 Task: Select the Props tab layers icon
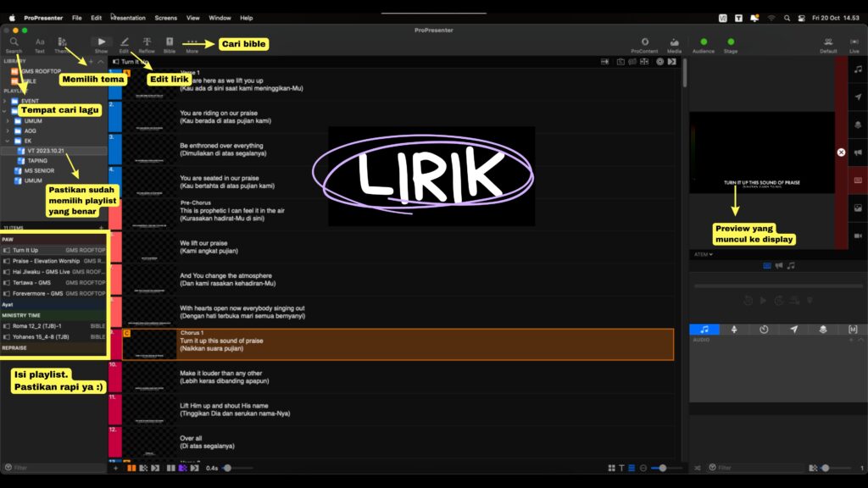click(x=823, y=330)
